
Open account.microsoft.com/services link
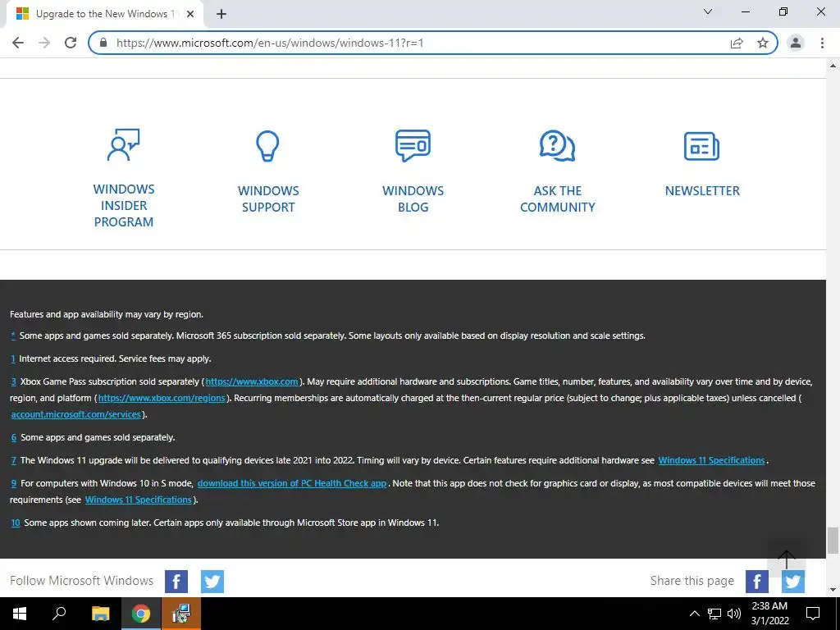point(76,414)
